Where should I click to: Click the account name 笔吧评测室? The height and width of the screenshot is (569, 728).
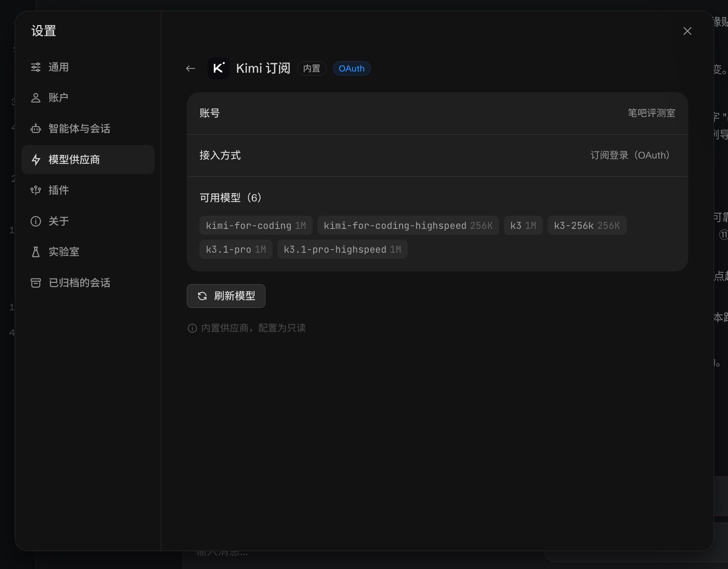pyautogui.click(x=652, y=113)
